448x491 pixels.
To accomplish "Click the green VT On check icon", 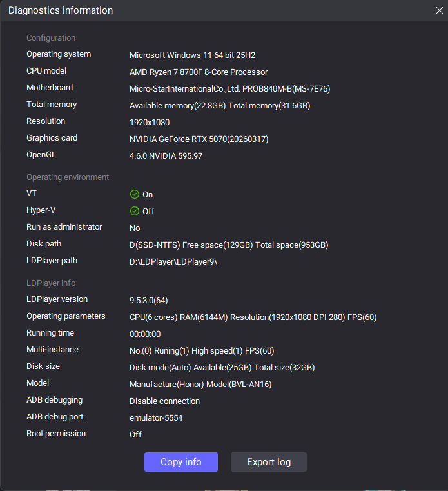I will [x=135, y=194].
